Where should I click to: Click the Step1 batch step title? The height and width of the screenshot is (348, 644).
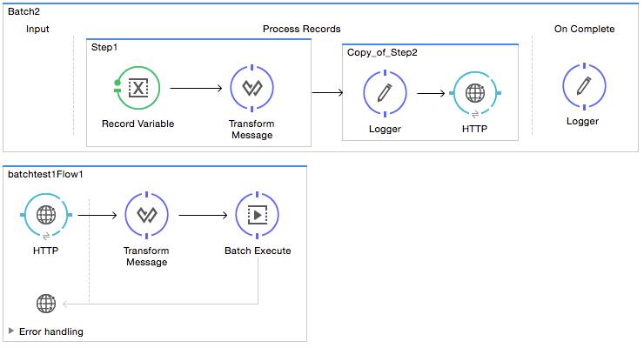click(x=106, y=47)
